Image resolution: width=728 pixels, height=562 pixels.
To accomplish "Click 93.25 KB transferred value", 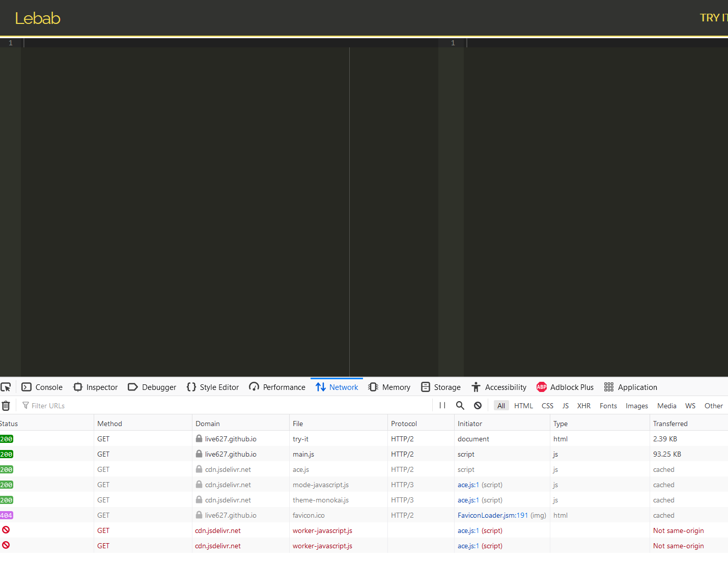I will pos(667,454).
